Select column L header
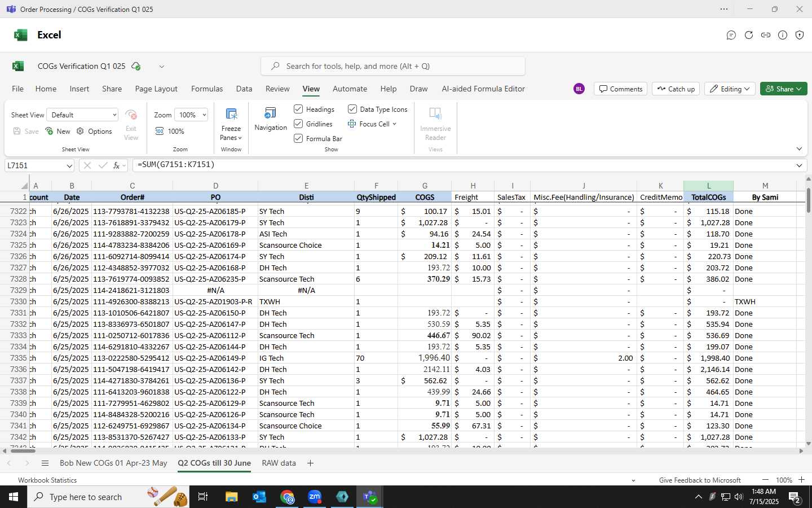This screenshot has height=508, width=812. (x=708, y=186)
